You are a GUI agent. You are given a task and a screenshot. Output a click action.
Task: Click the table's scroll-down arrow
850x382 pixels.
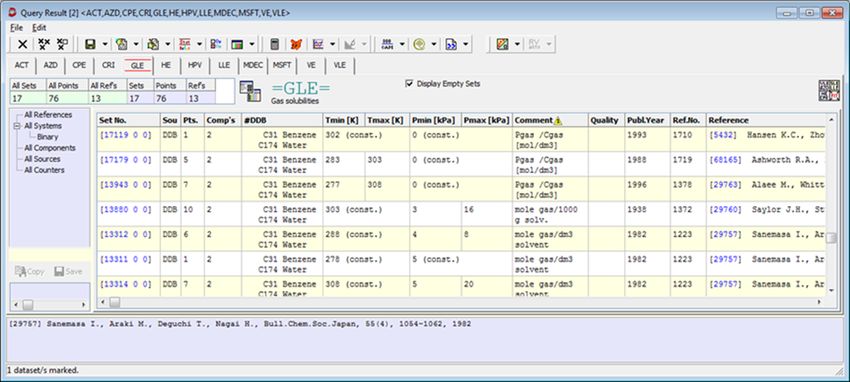(x=832, y=291)
